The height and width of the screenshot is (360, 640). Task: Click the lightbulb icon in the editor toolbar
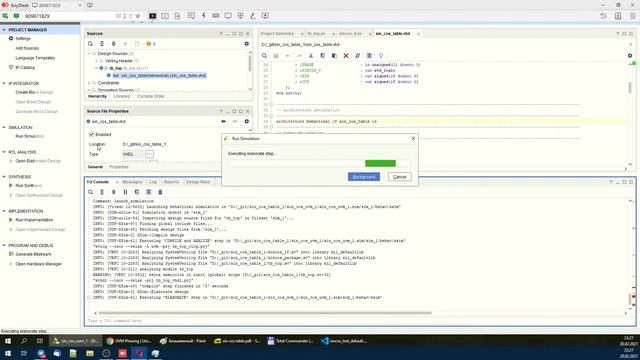click(381, 56)
